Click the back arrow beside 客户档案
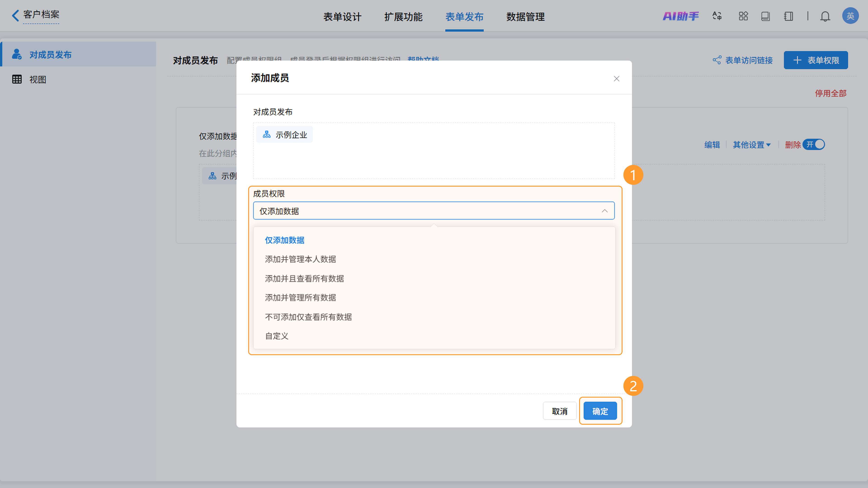This screenshot has height=488, width=868. click(x=15, y=15)
